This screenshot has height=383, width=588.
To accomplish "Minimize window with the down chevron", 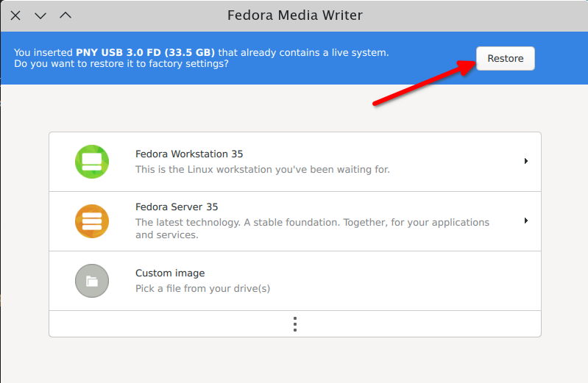I will [x=40, y=15].
